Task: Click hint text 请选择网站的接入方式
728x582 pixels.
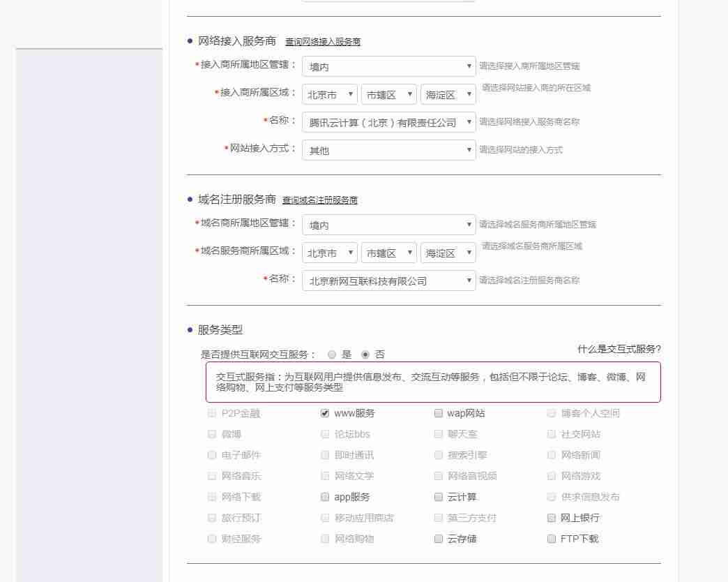Action: click(x=521, y=149)
